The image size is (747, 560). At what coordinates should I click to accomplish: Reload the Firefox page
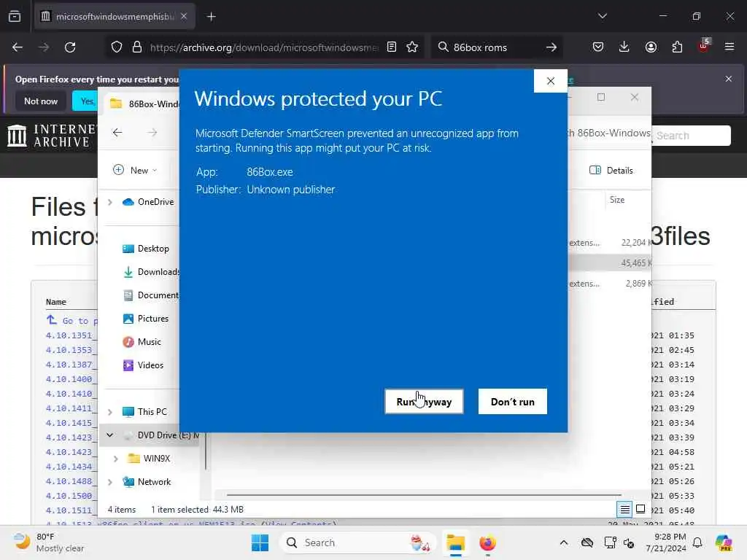pyautogui.click(x=70, y=47)
